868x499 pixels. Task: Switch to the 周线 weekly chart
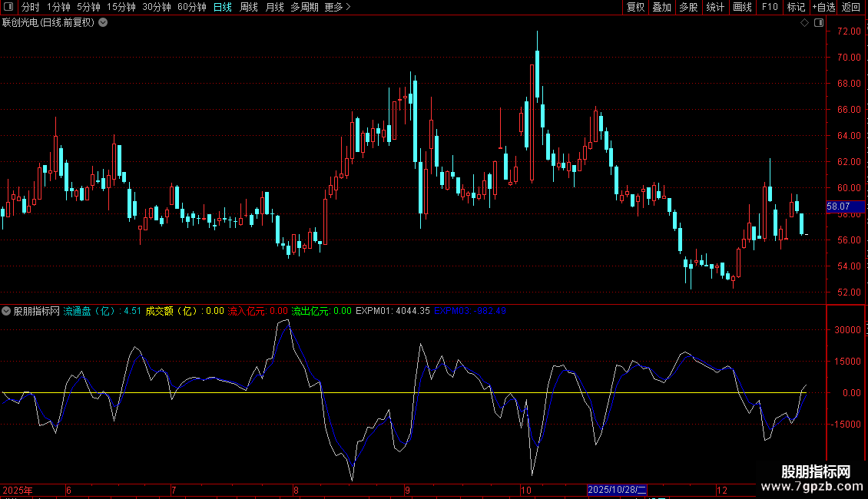249,7
